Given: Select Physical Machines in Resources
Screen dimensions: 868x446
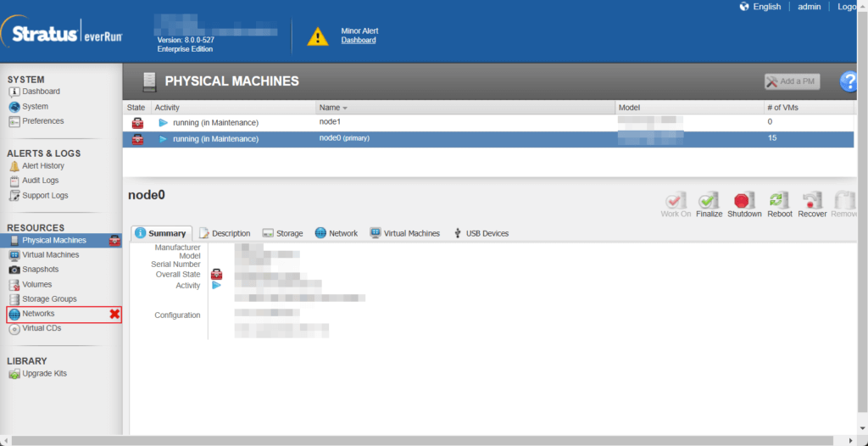Looking at the screenshot, I should click(x=61, y=241).
